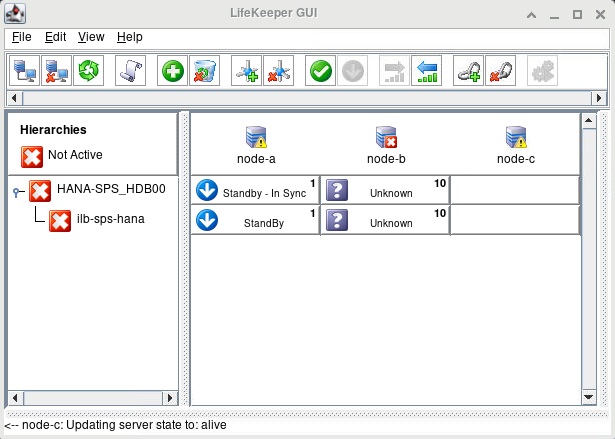Click the green plus Create Resource Hierarchy icon

pos(173,71)
